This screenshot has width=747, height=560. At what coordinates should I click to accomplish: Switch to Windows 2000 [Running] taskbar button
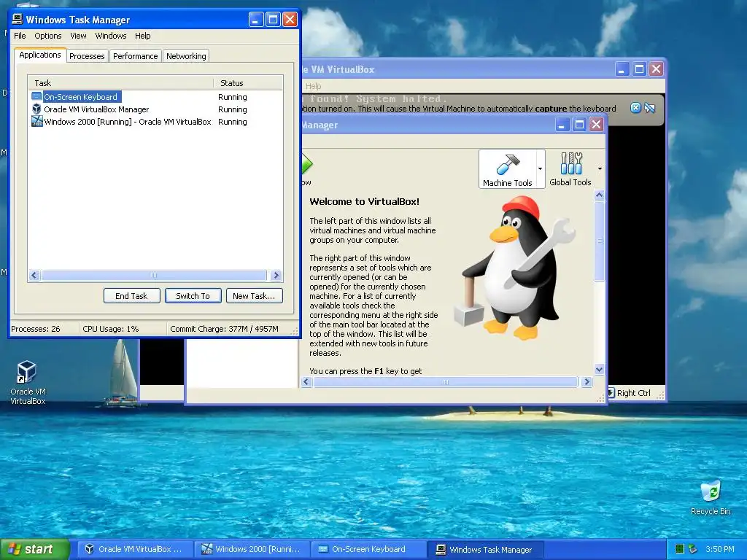252,549
